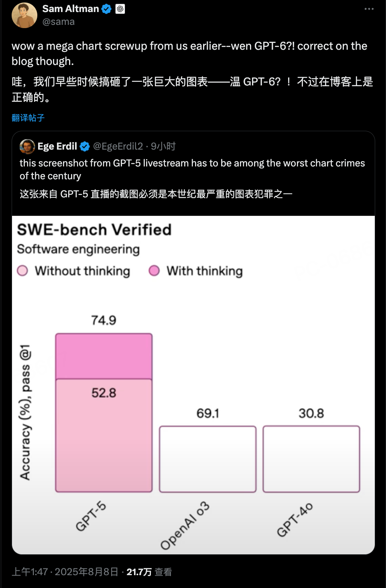Click the OpenAI affiliation badge icon
The width and height of the screenshot is (386, 588).
pyautogui.click(x=120, y=9)
